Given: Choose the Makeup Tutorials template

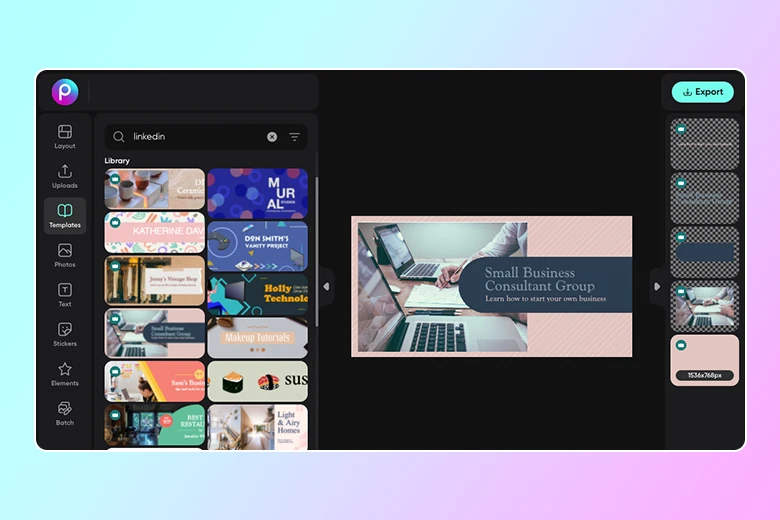Looking at the screenshot, I should pyautogui.click(x=258, y=338).
